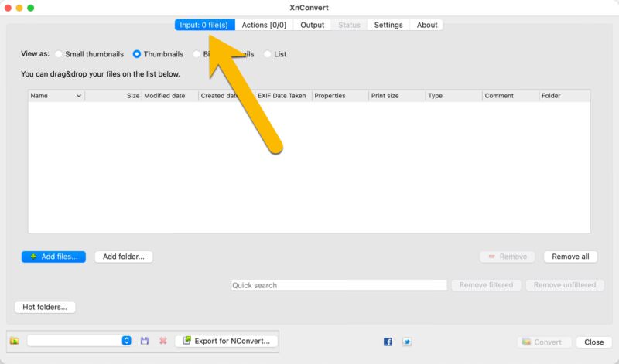Open the About tab
This screenshot has height=364, width=619.
click(x=427, y=25)
